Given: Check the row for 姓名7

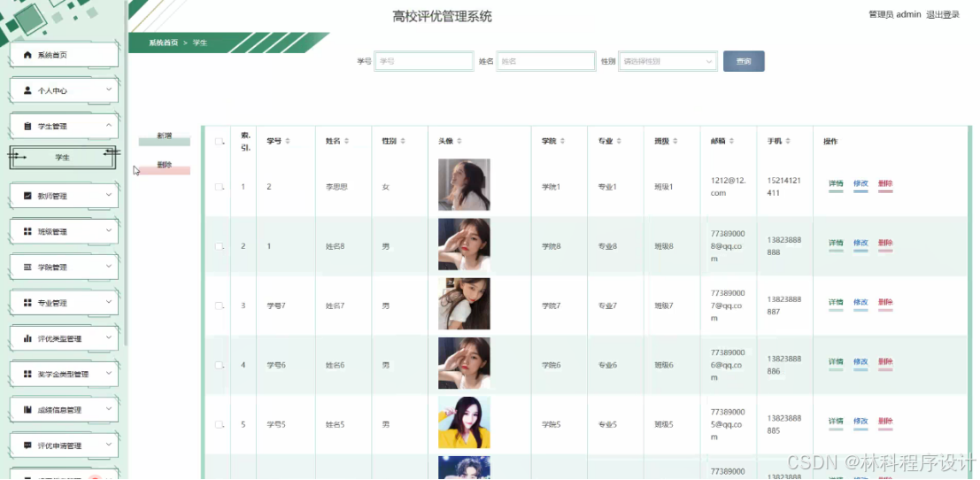Looking at the screenshot, I should pyautogui.click(x=219, y=306).
